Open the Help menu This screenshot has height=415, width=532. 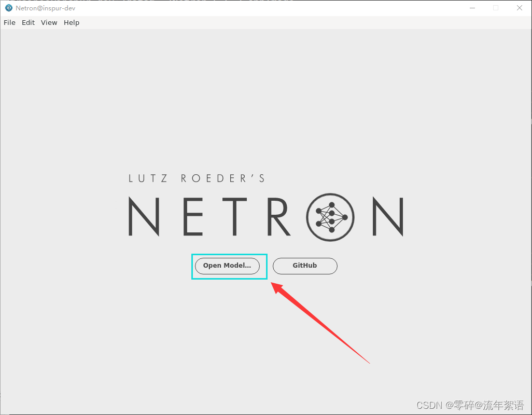pyautogui.click(x=71, y=22)
